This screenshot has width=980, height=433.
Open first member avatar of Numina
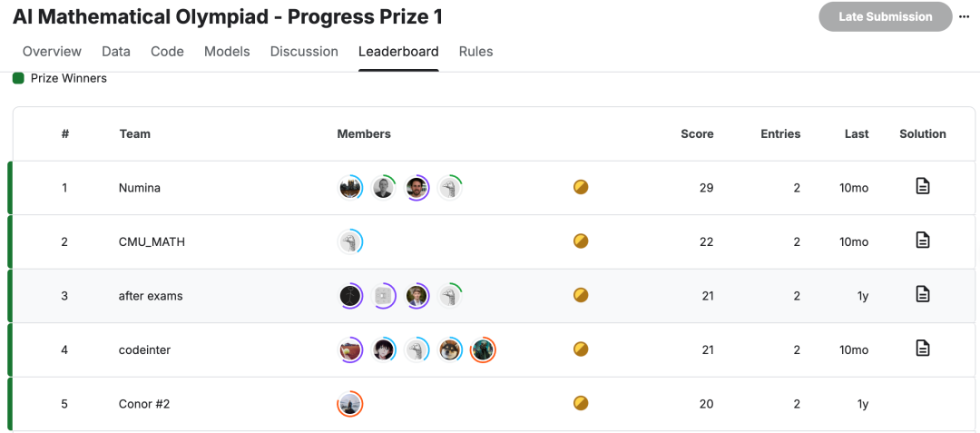tap(350, 188)
